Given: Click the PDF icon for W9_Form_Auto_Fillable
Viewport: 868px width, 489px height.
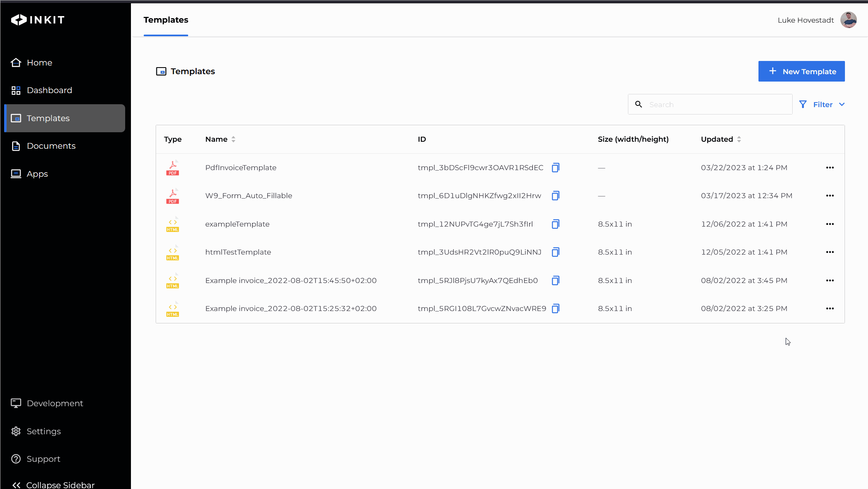Looking at the screenshot, I should [173, 196].
